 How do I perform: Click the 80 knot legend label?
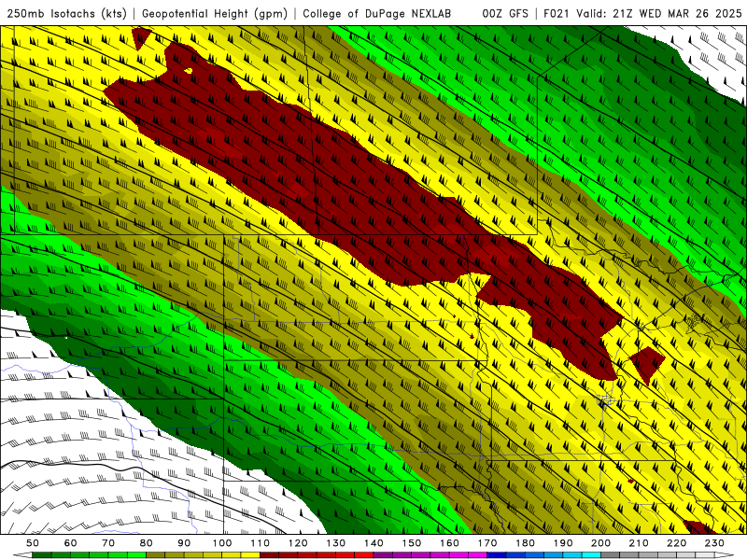pyautogui.click(x=146, y=543)
